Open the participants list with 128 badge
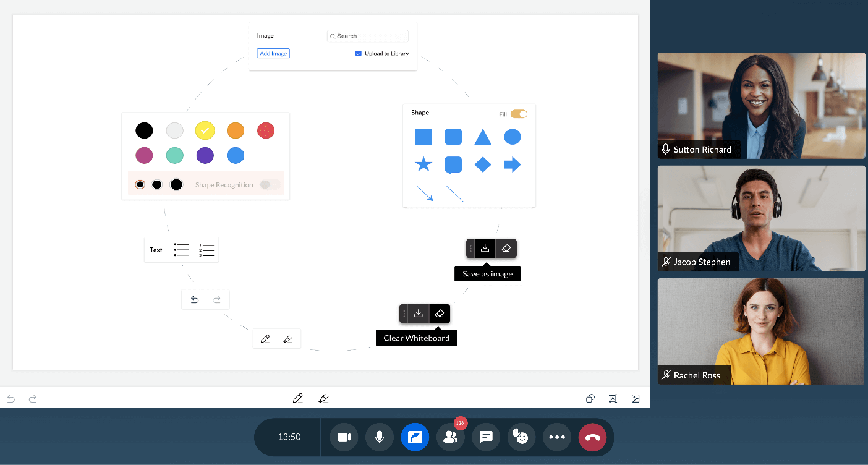Screen dimensions: 868x465 (x=451, y=437)
